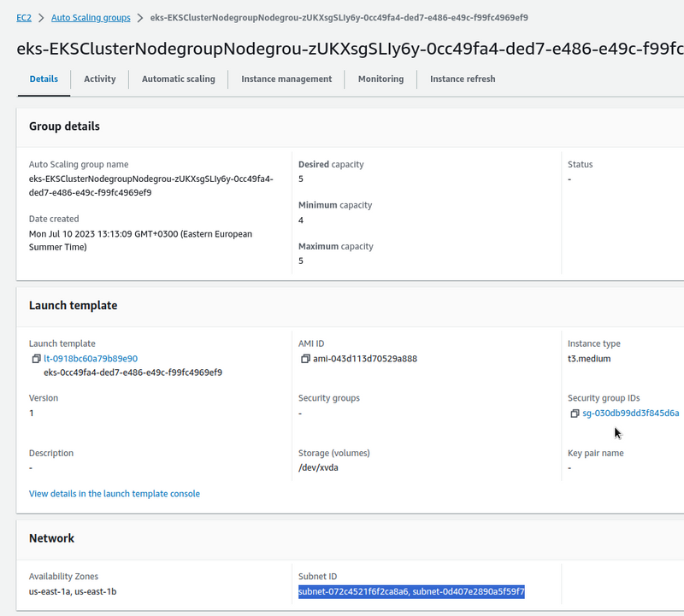Click Availability Zones value us-east-1a, us-east-1b

coord(73,591)
